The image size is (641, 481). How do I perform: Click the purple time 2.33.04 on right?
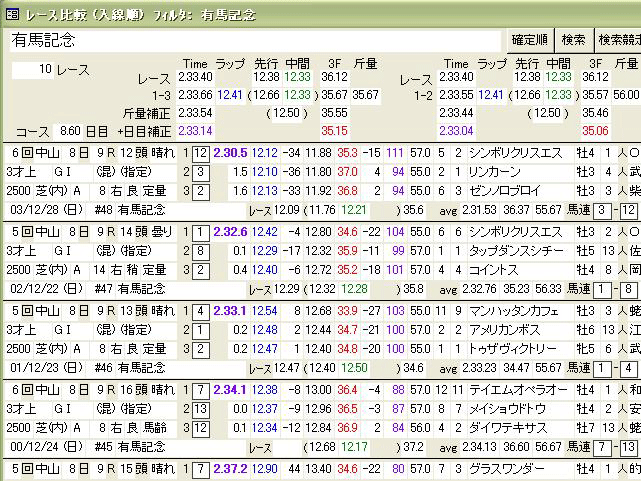click(x=456, y=131)
